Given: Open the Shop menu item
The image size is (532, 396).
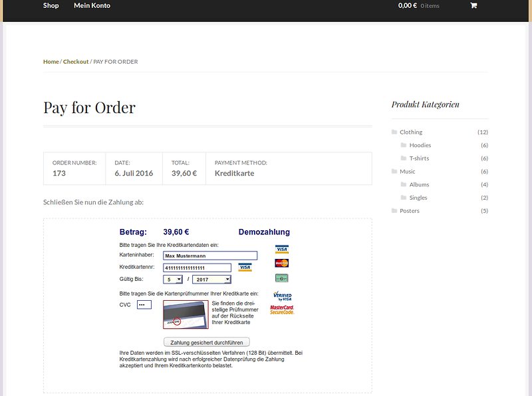Looking at the screenshot, I should (x=51, y=6).
